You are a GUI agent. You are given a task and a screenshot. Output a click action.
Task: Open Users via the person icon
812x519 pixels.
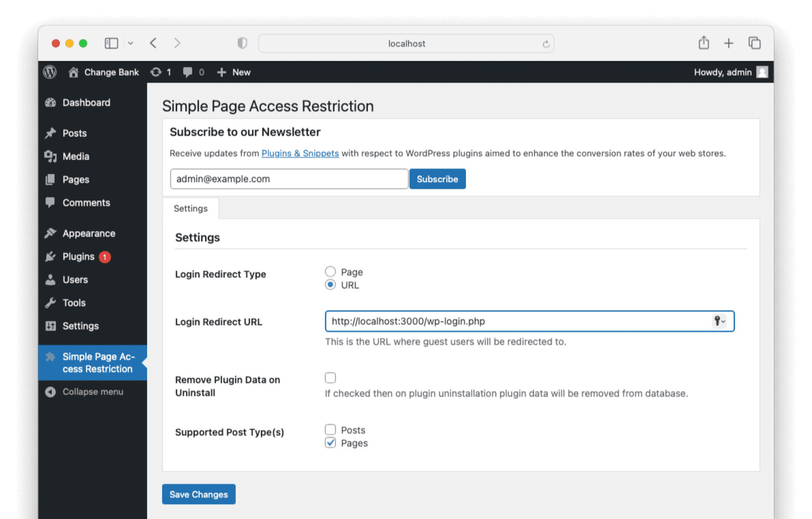coord(51,280)
